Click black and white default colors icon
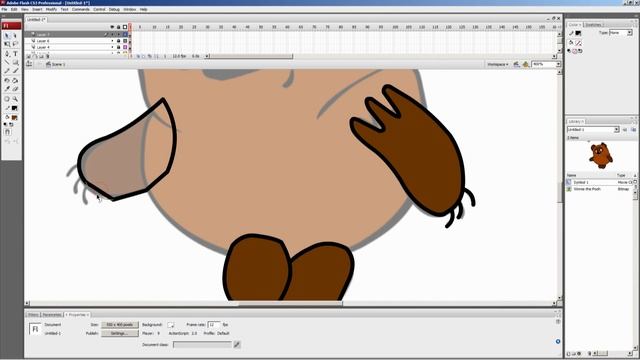The width and height of the screenshot is (640, 360). [5, 124]
